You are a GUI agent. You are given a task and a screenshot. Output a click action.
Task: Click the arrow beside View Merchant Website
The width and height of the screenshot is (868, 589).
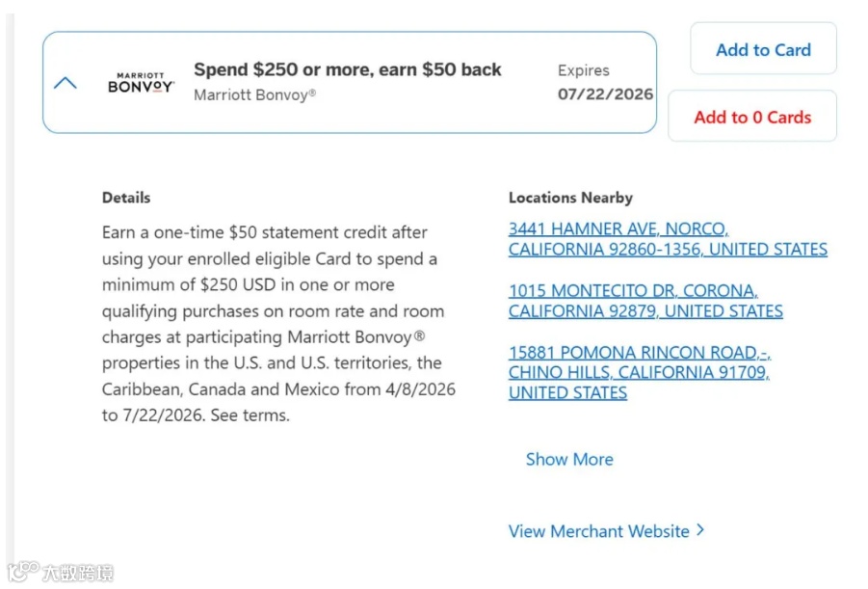pyautogui.click(x=700, y=530)
